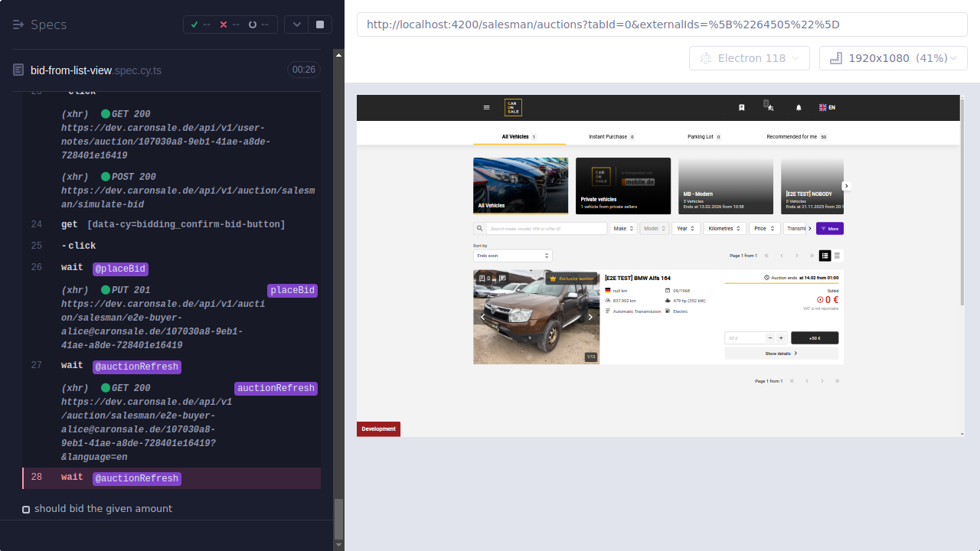Enable list view for auction results
Image resolution: width=980 pixels, height=551 pixels.
(x=825, y=256)
